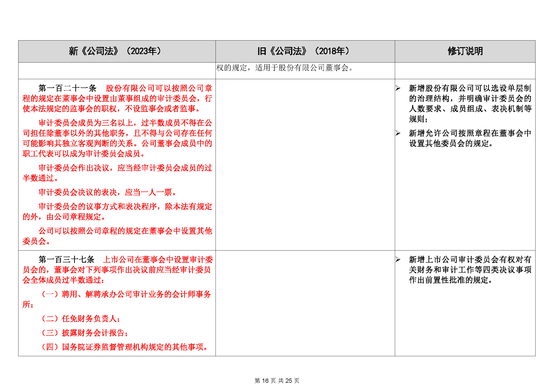Screen dimensions: 554x392
Task: Click the 修订说明 column header
Action: (x=465, y=51)
